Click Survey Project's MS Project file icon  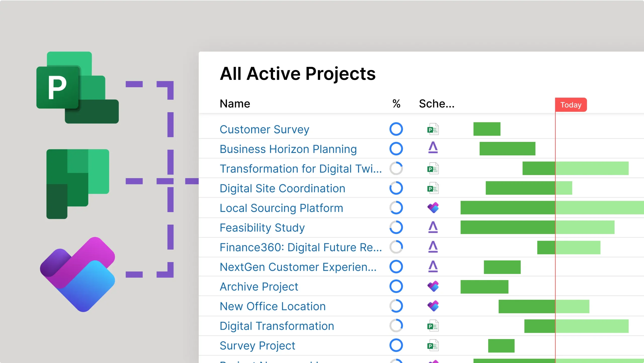pyautogui.click(x=433, y=346)
